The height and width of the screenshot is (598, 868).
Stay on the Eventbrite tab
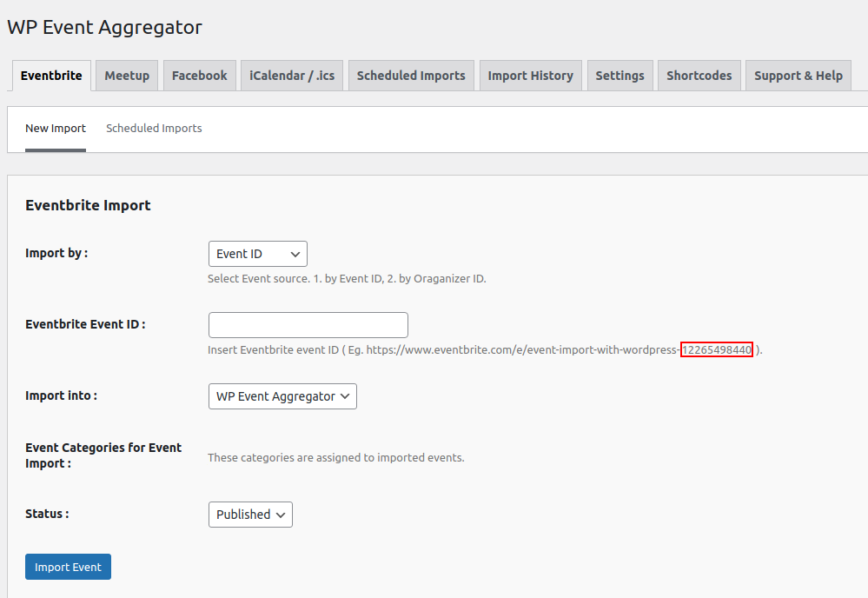pos(51,76)
